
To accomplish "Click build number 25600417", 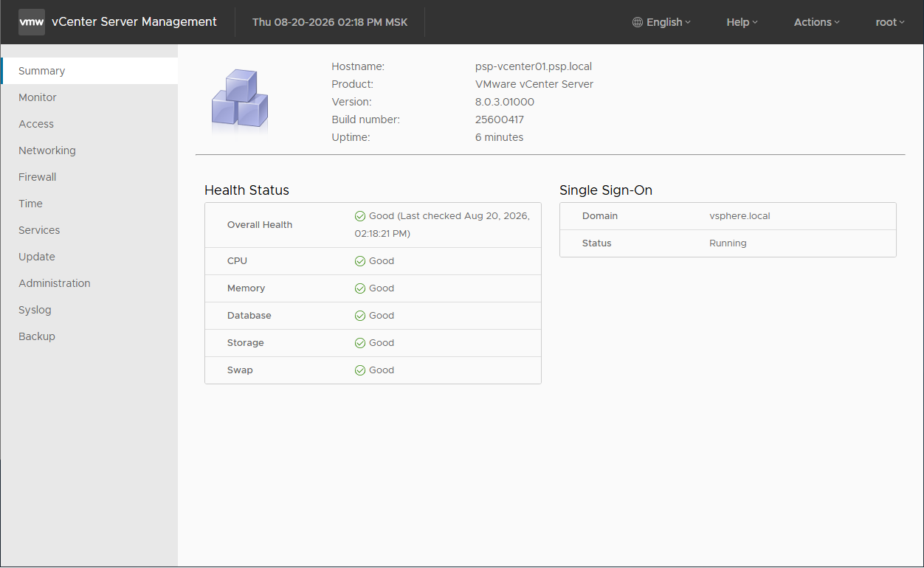I will pyautogui.click(x=500, y=120).
